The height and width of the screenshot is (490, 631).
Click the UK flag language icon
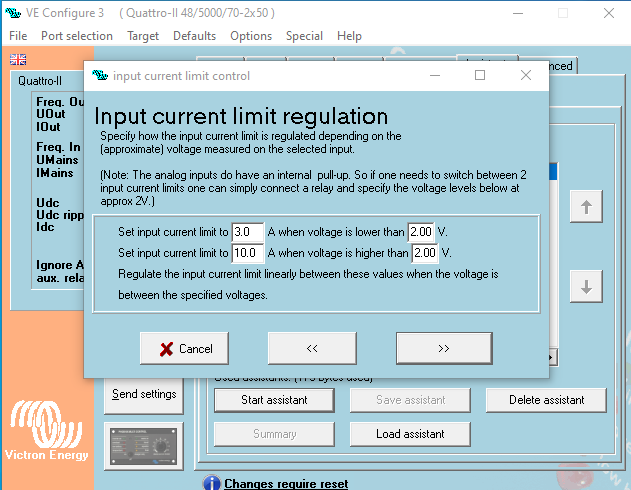[18, 60]
